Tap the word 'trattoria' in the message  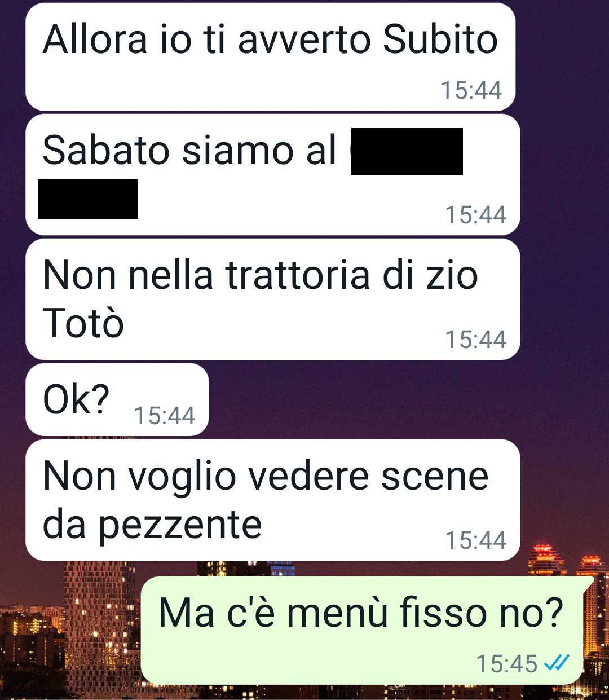tap(297, 275)
